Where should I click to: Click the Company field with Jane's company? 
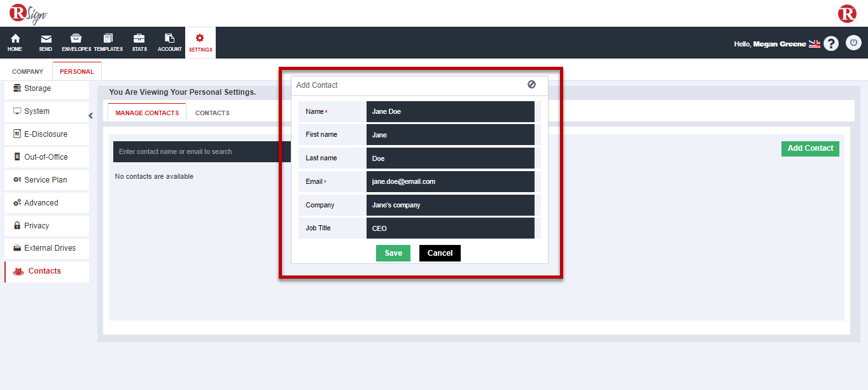coord(451,205)
